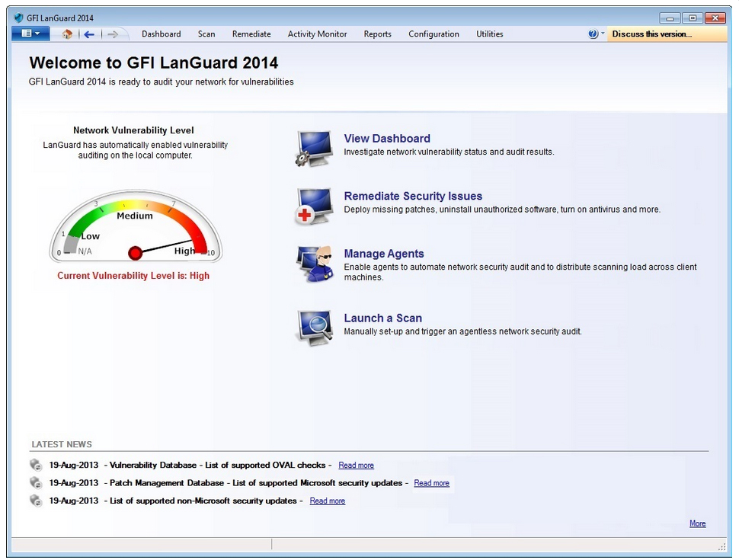This screenshot has width=739, height=560.
Task: Open the Utilities tab
Action: pos(489,34)
